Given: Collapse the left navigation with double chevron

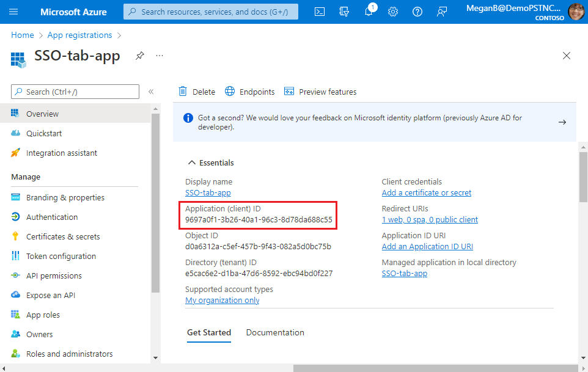Looking at the screenshot, I should (x=151, y=92).
